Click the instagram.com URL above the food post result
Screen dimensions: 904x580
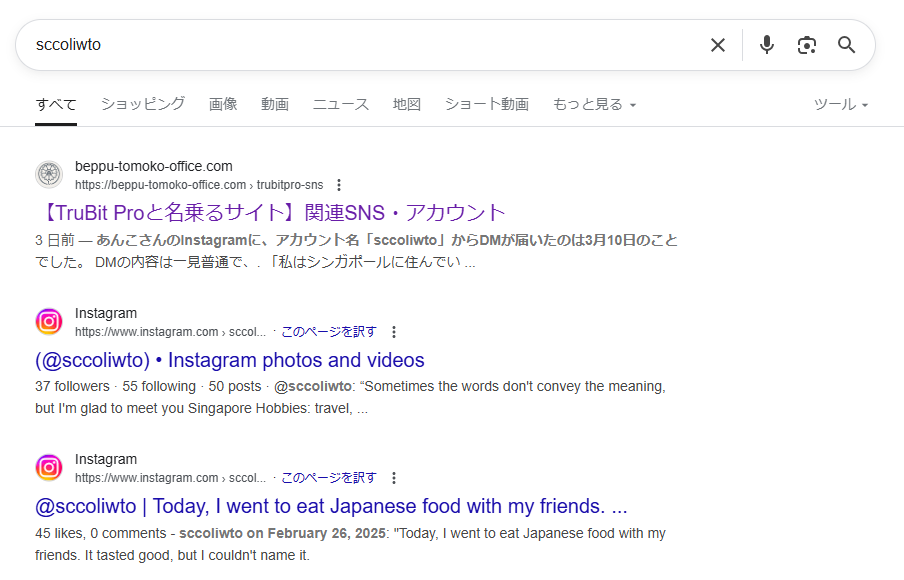click(x=171, y=478)
